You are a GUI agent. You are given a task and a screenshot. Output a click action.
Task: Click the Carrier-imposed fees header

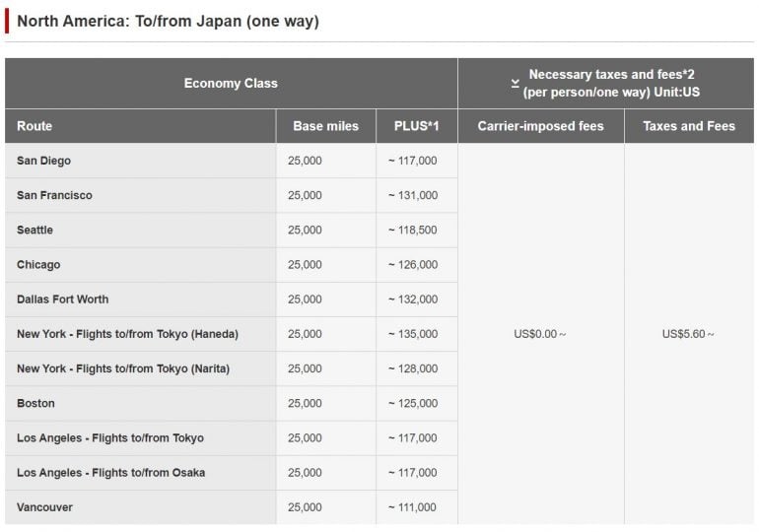[x=540, y=126]
